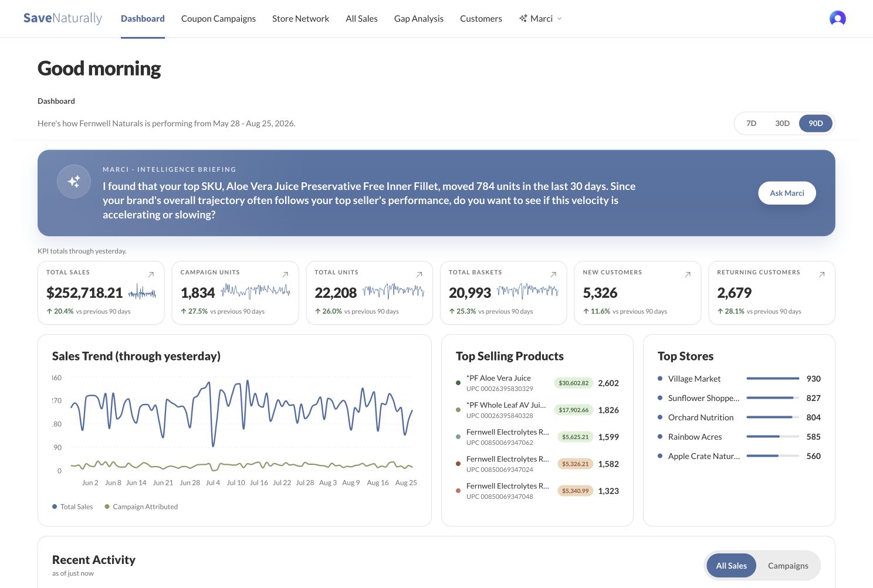The height and width of the screenshot is (588, 873).
Task: Select the Sunflower Shoppe store row
Action: pos(739,398)
